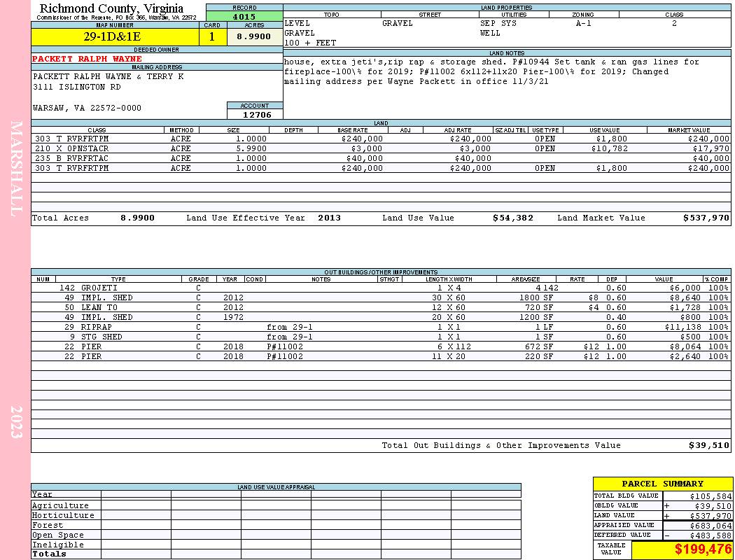The height and width of the screenshot is (560, 735).
Task: Click the Land Market Value $537,970 total
Action: coord(706,218)
